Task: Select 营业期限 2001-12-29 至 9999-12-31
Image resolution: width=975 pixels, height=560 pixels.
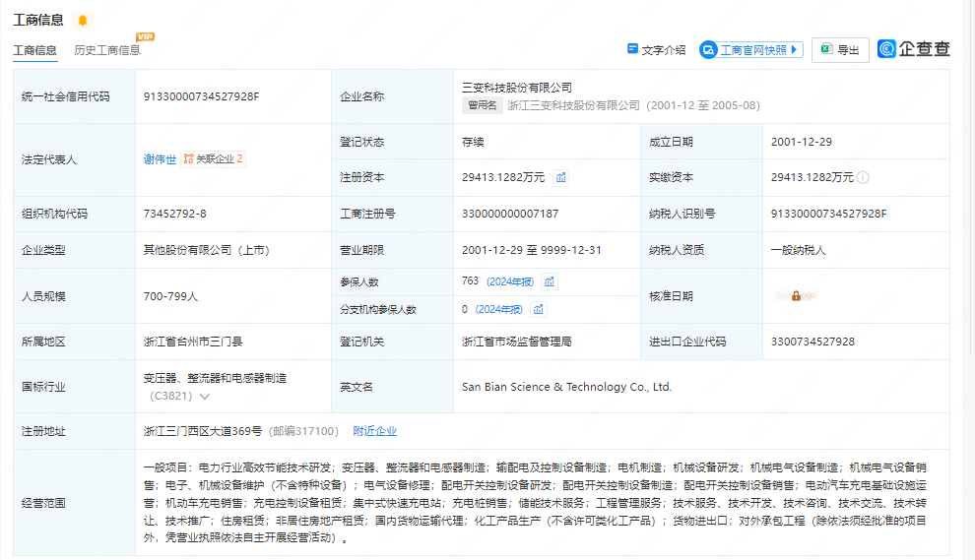Action: 532,251
